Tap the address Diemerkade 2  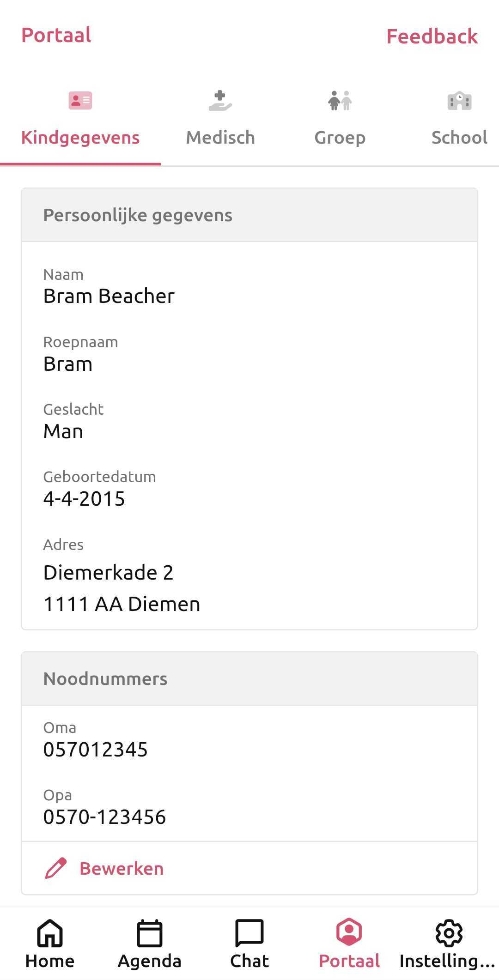pyautogui.click(x=109, y=573)
